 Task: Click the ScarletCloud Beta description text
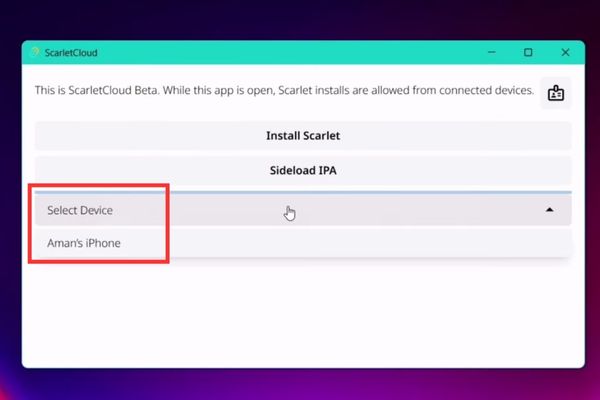click(284, 91)
